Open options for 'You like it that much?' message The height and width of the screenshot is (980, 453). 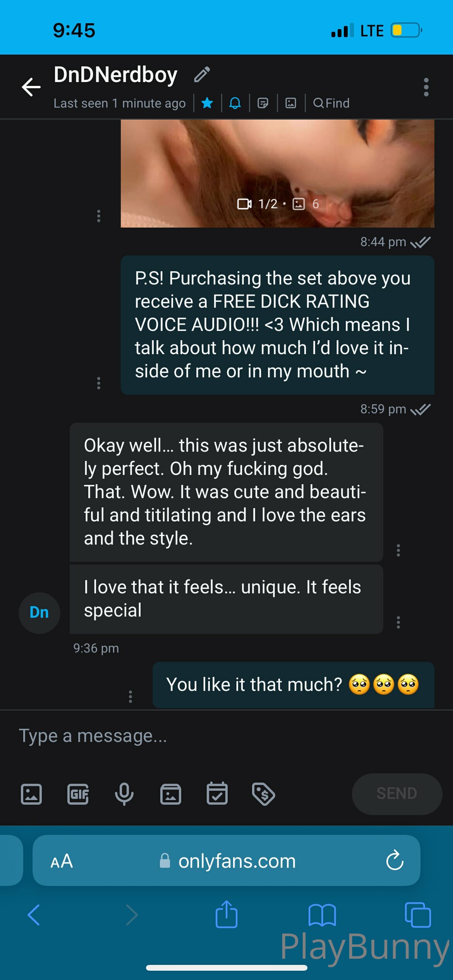(x=130, y=697)
